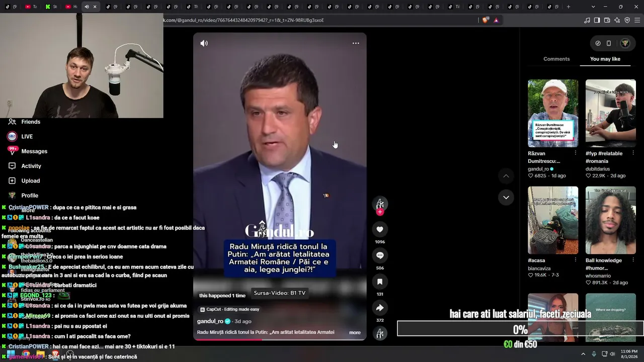Open the 'Ball knowledge #humor' video thumbnail
The height and width of the screenshot is (362, 644).
(611, 220)
